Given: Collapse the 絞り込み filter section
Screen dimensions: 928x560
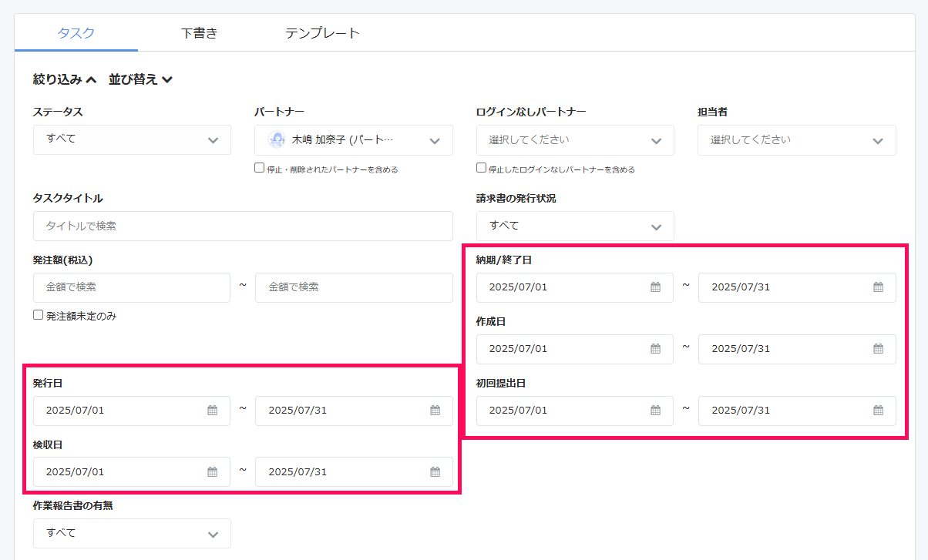Looking at the screenshot, I should pyautogui.click(x=65, y=79).
